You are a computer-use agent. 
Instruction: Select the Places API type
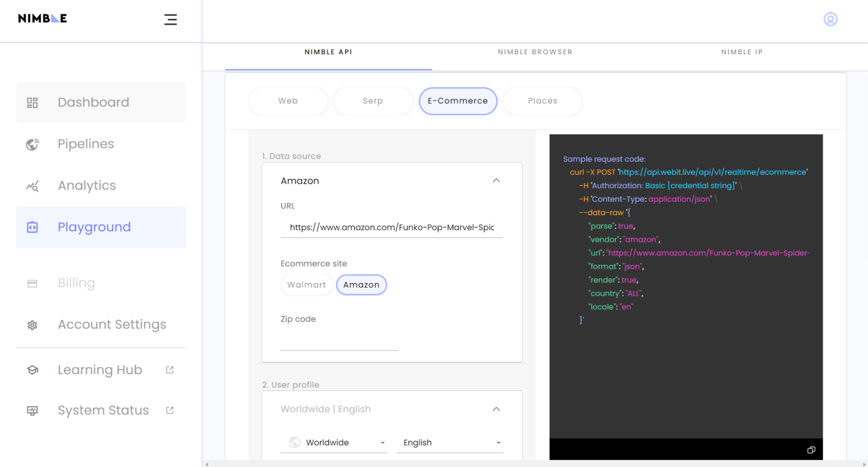coord(542,101)
